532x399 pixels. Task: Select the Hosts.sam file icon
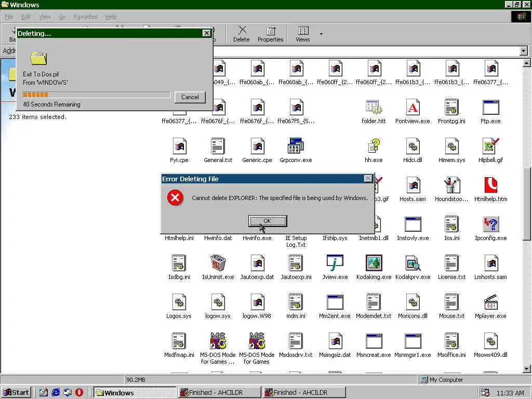413,185
